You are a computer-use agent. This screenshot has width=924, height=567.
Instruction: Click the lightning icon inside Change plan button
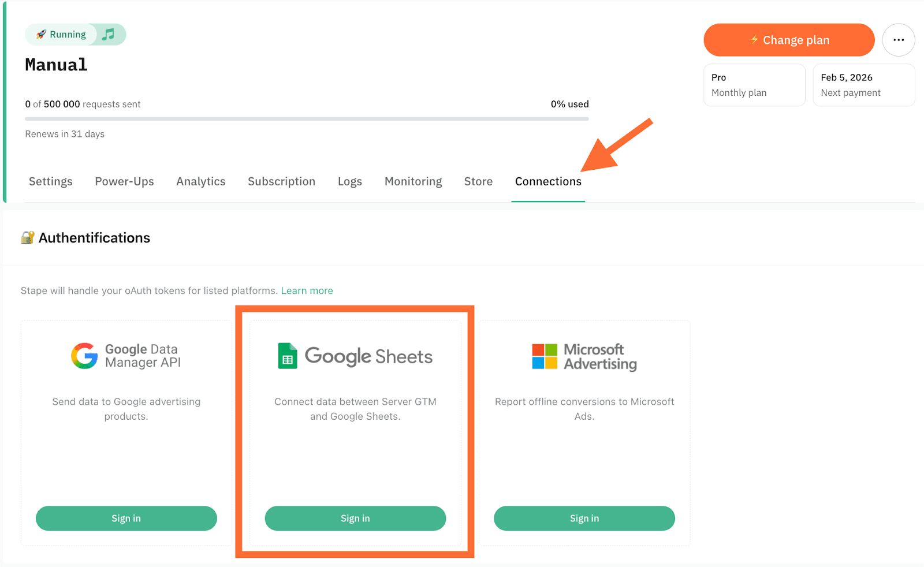pyautogui.click(x=755, y=40)
